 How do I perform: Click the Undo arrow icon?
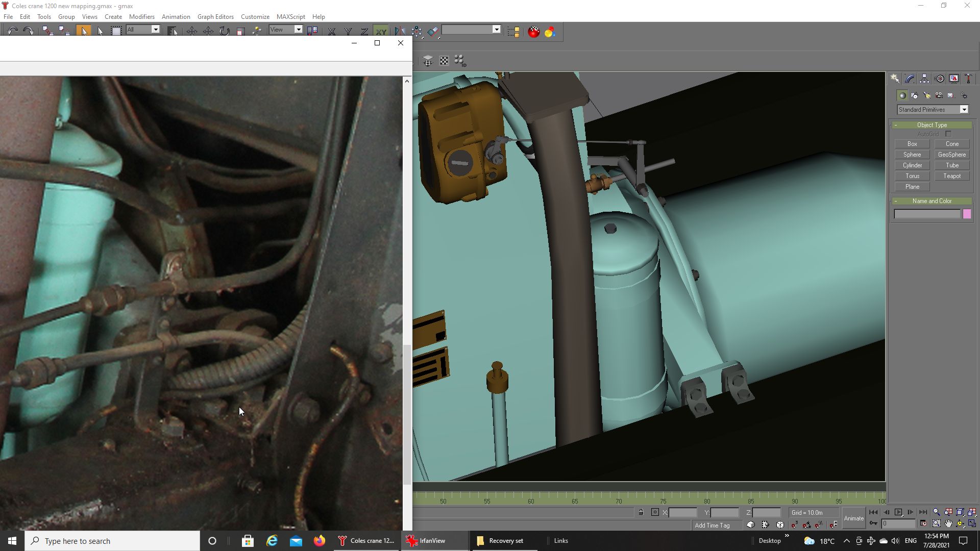[13, 31]
